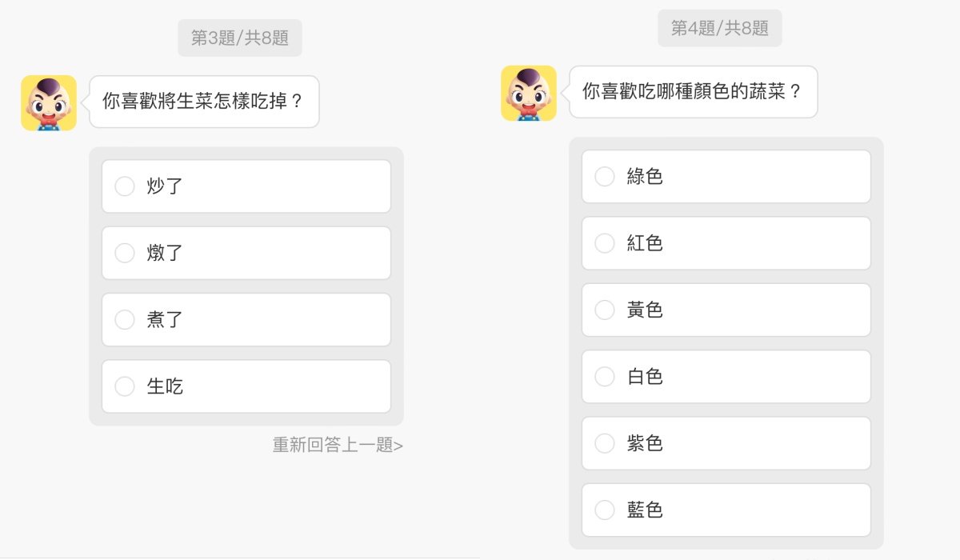This screenshot has height=560, width=960.
Task: Click the 炒了 answer card
Action: click(x=246, y=186)
